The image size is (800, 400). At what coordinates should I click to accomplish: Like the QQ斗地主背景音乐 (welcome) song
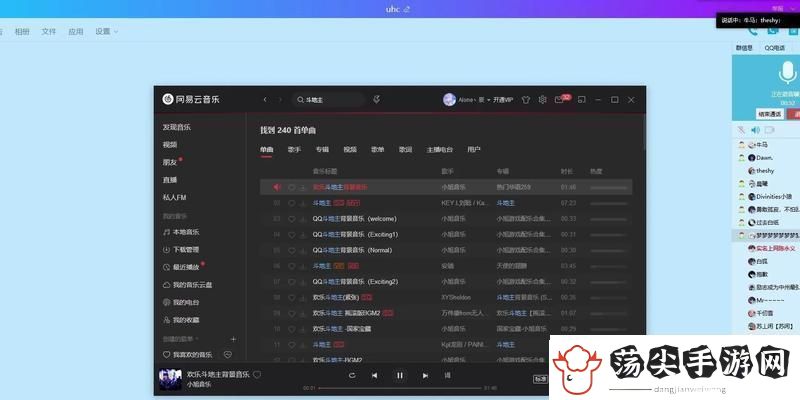coord(291,219)
